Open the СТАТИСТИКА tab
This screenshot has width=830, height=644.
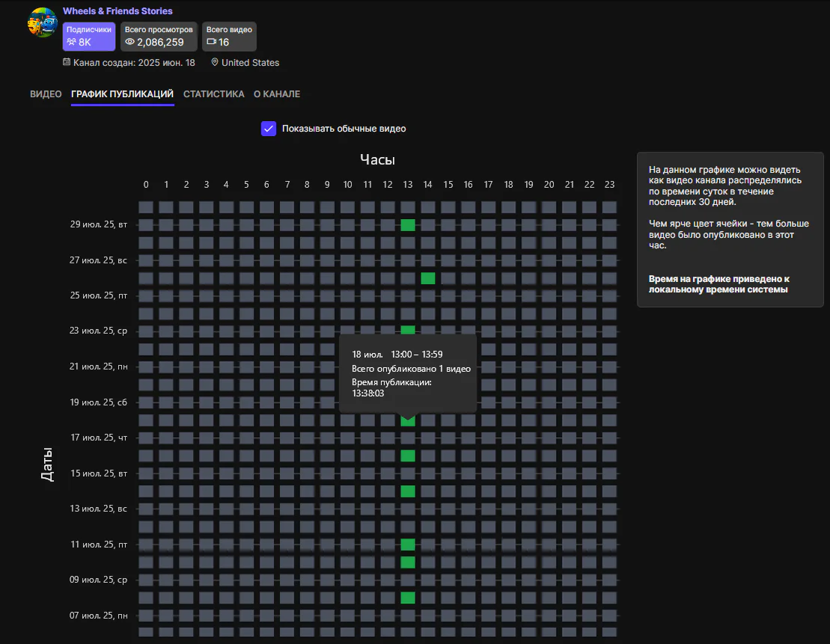(x=214, y=94)
